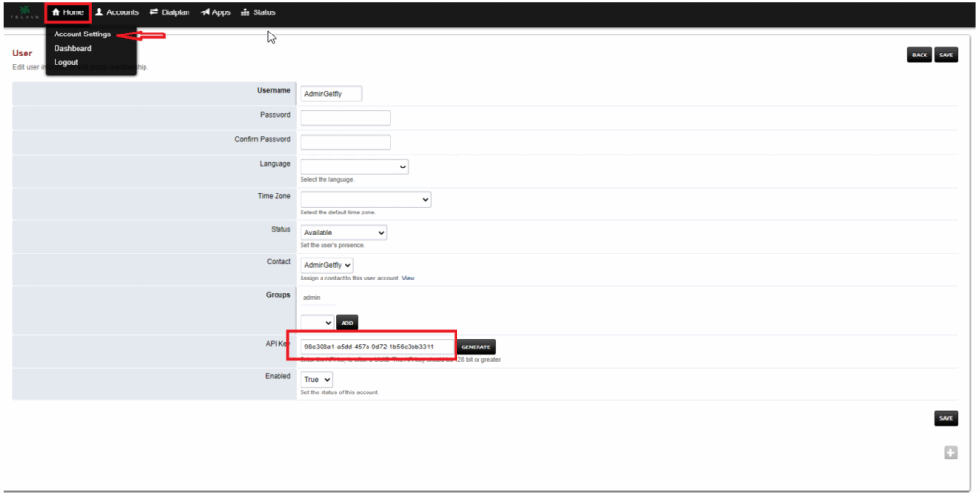Open the Dialplan menu
Image resolution: width=980 pixels, height=493 pixels.
point(170,12)
